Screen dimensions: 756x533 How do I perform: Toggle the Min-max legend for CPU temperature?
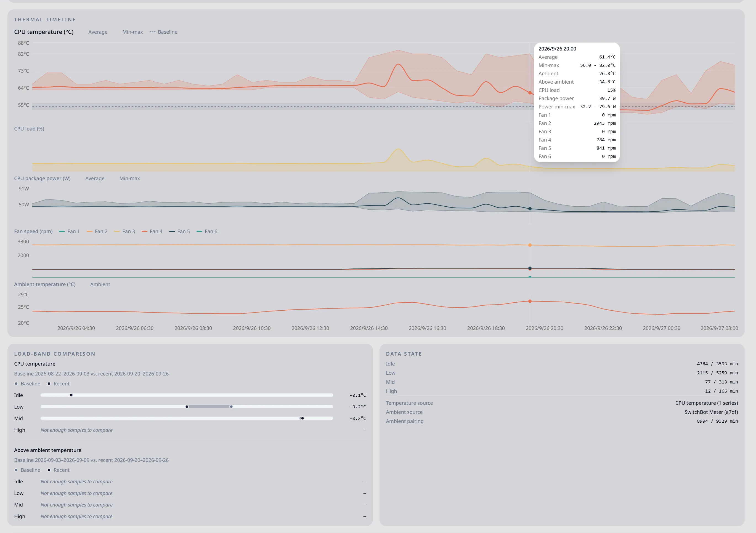point(132,32)
